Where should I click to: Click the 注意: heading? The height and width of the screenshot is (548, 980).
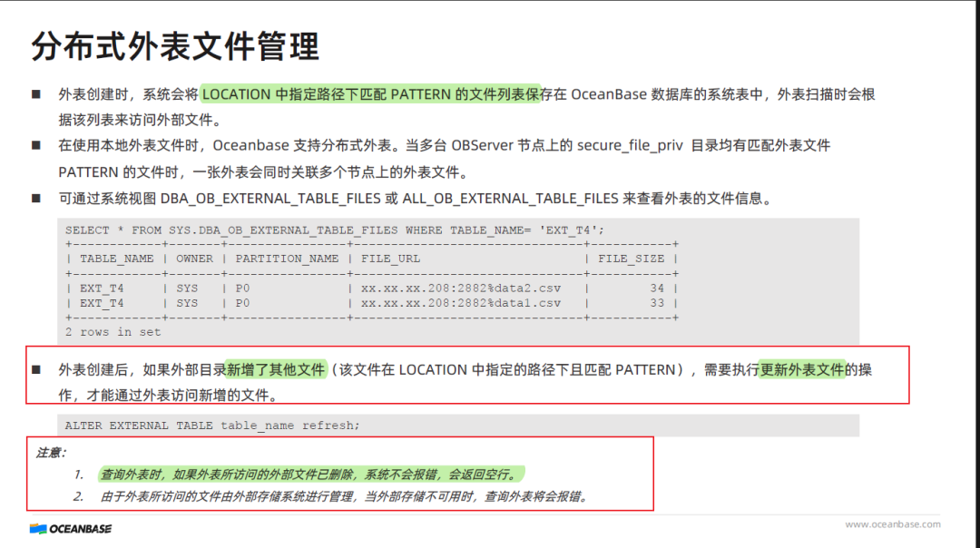click(x=51, y=453)
